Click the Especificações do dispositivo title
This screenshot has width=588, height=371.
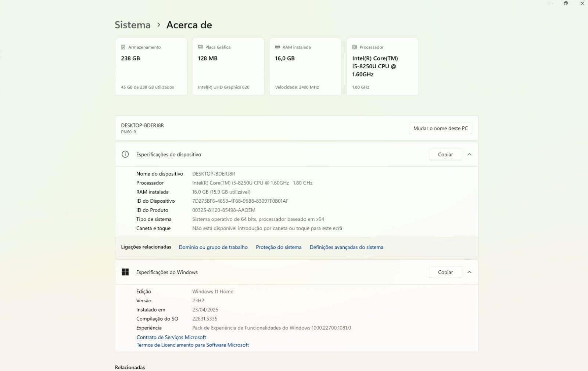169,154
